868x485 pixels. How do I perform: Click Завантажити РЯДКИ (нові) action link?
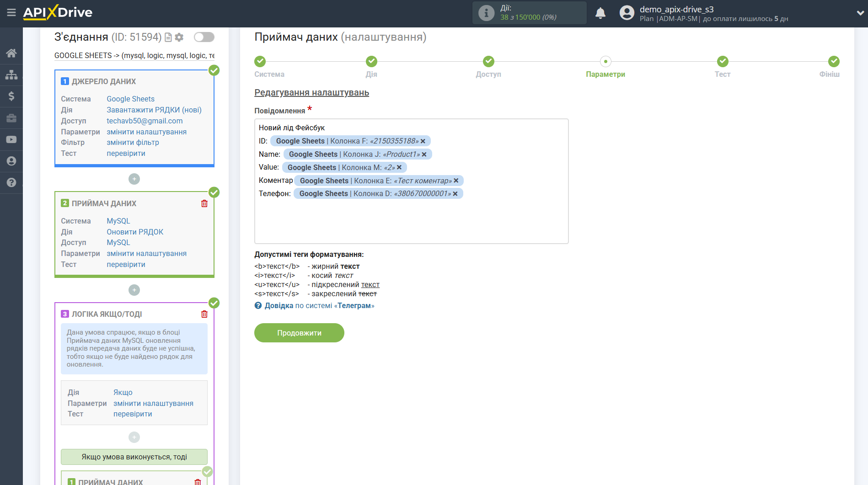(x=154, y=110)
